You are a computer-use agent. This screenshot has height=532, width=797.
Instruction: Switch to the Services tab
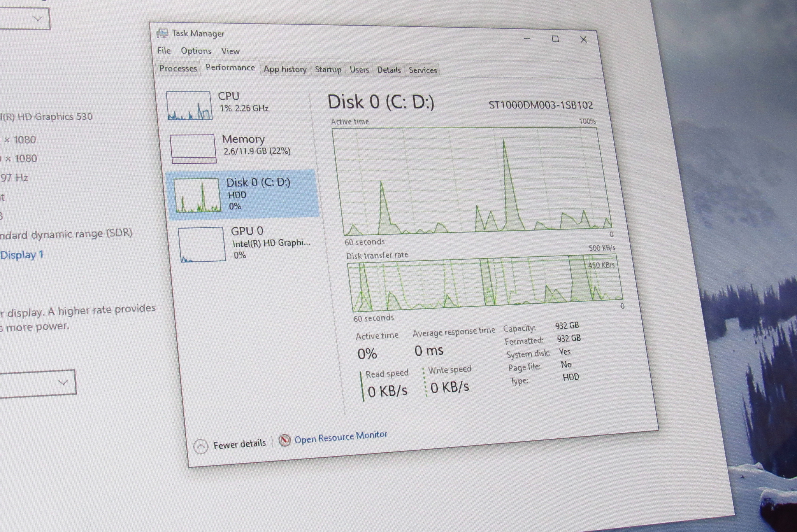(423, 70)
